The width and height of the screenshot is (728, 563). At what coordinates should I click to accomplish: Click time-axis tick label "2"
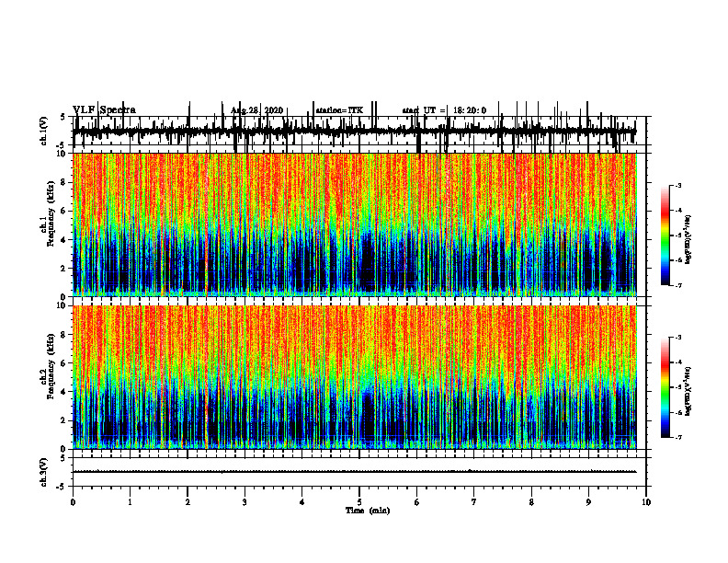coord(188,502)
